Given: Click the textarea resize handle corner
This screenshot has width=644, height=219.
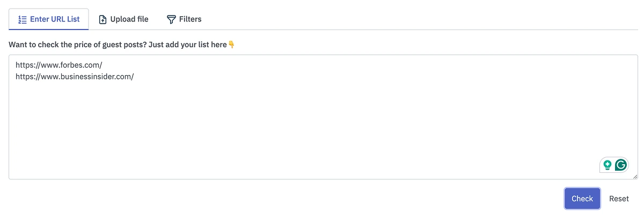Looking at the screenshot, I should click(635, 177).
